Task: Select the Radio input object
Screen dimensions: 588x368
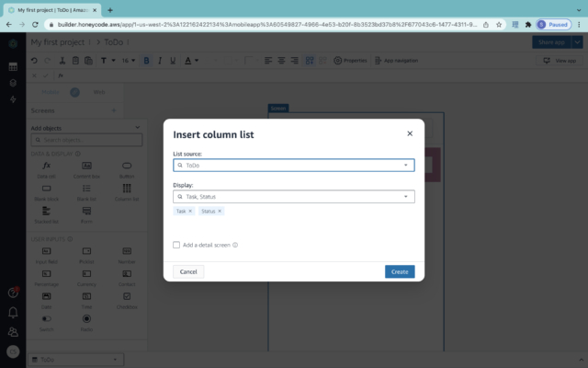Action: [x=86, y=323]
